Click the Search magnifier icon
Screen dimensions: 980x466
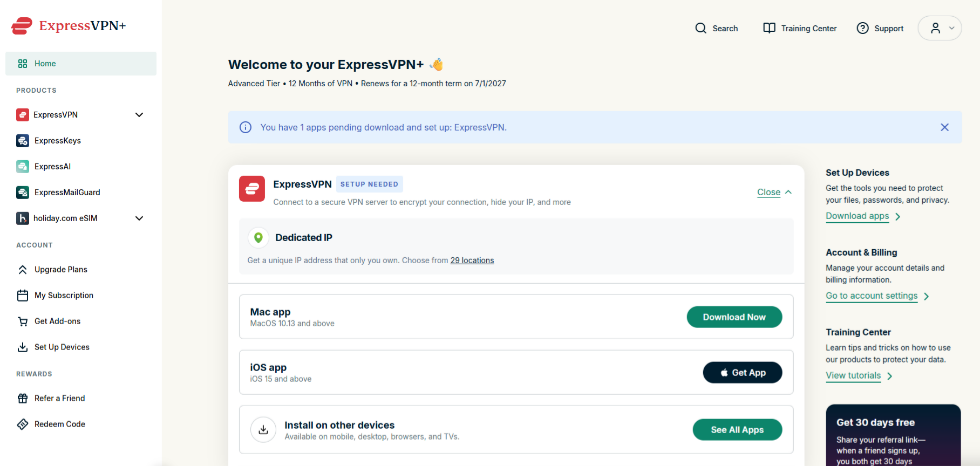[x=701, y=28]
